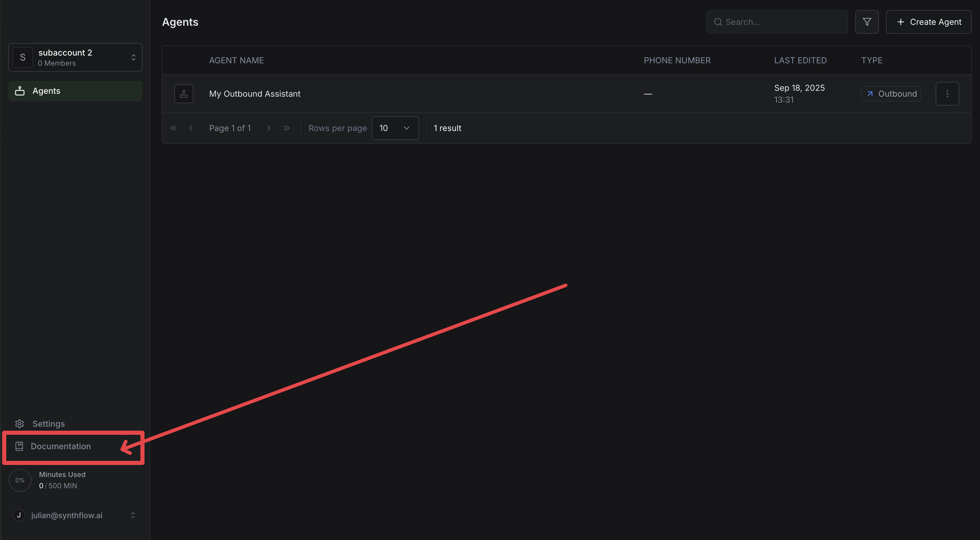Go to the next page with the chevron icon

[x=269, y=128]
